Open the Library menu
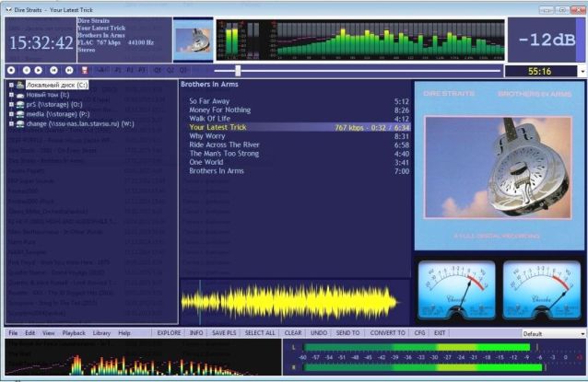 101,333
